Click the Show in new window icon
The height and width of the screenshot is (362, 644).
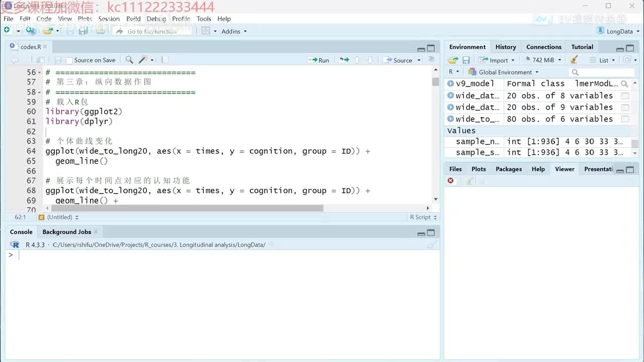click(x=41, y=60)
